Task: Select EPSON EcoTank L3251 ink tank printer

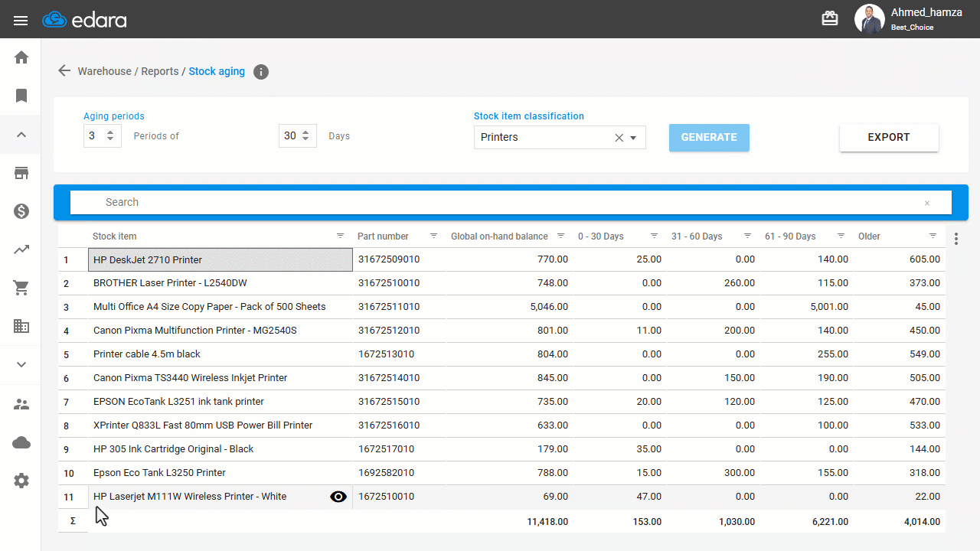Action: (x=220, y=402)
